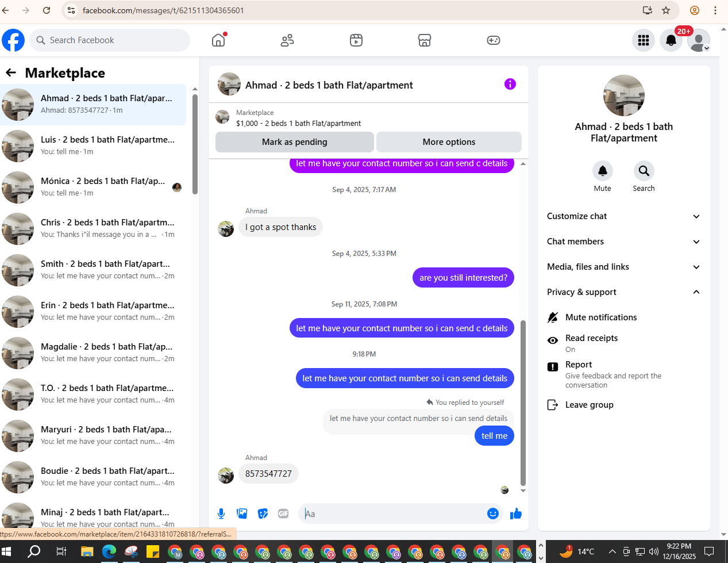Open Maryuri conversation in the list
The height and width of the screenshot is (563, 728).
click(93, 435)
